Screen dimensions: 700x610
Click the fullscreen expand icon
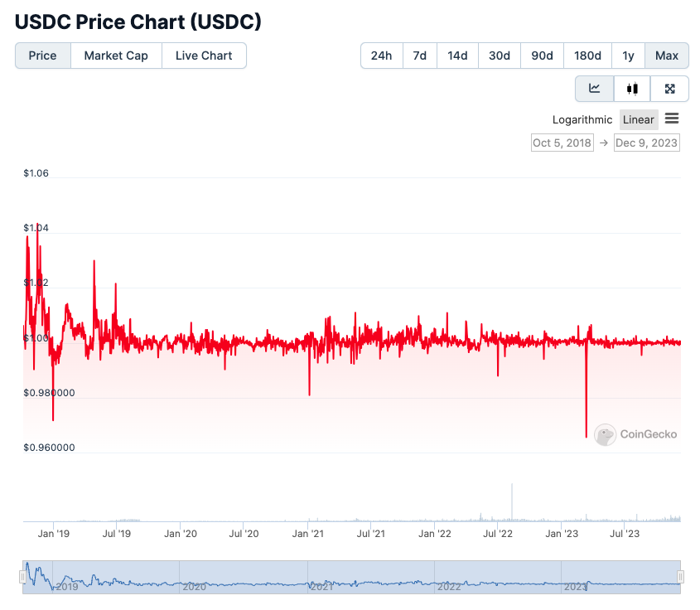click(x=670, y=89)
